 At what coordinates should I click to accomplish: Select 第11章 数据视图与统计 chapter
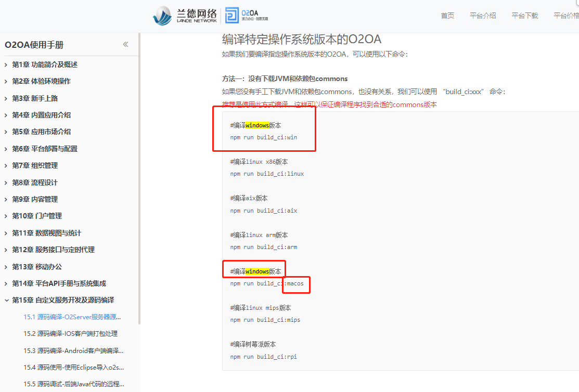[x=46, y=233]
